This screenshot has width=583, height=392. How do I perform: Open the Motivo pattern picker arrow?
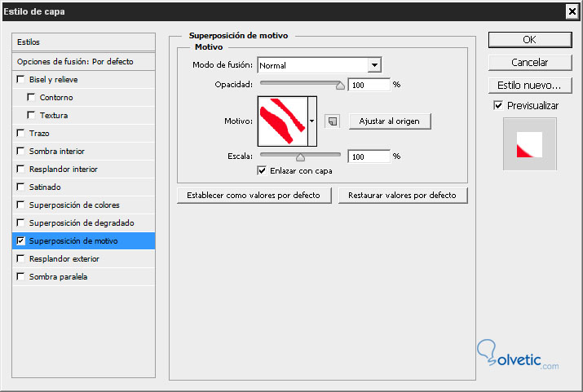point(312,121)
